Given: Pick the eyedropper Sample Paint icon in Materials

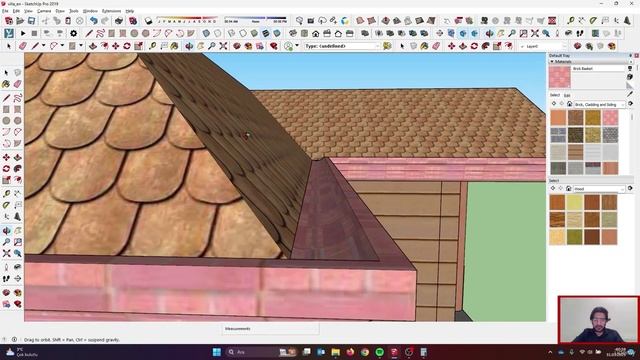Looking at the screenshot, I should tap(630, 94).
